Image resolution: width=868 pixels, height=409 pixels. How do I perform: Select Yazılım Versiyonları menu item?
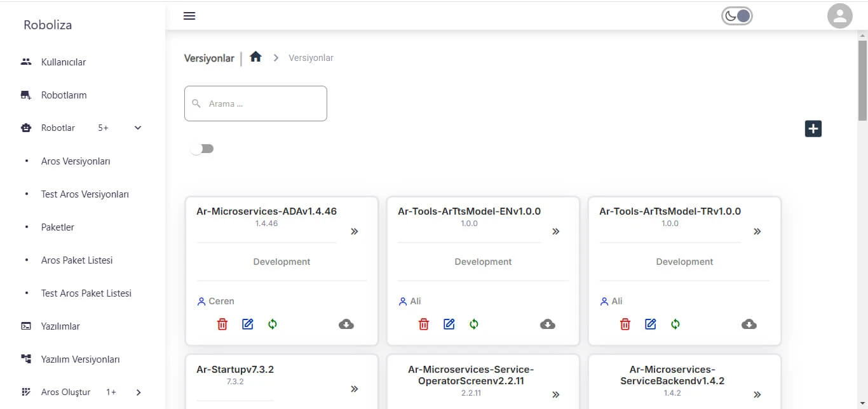tap(80, 359)
